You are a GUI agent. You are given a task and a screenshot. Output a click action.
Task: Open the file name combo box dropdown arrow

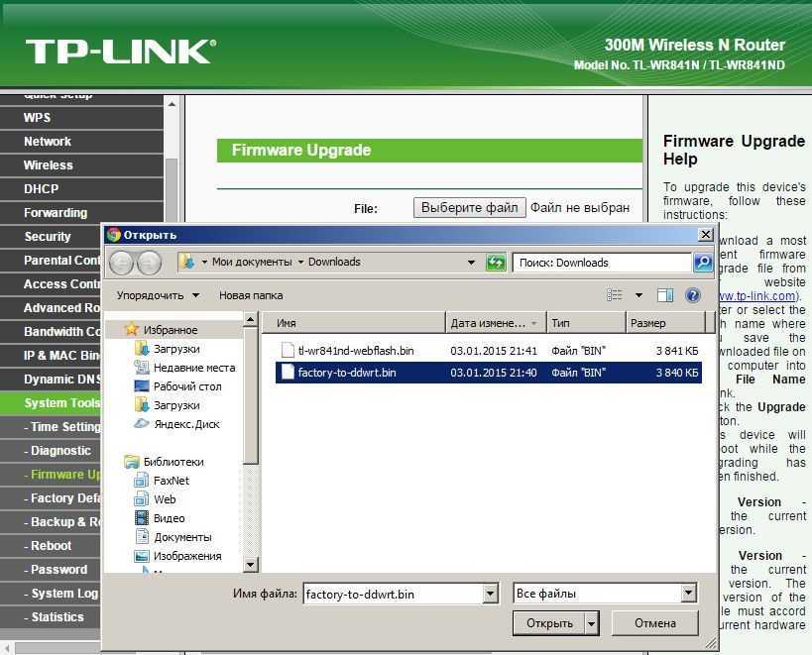point(490,594)
